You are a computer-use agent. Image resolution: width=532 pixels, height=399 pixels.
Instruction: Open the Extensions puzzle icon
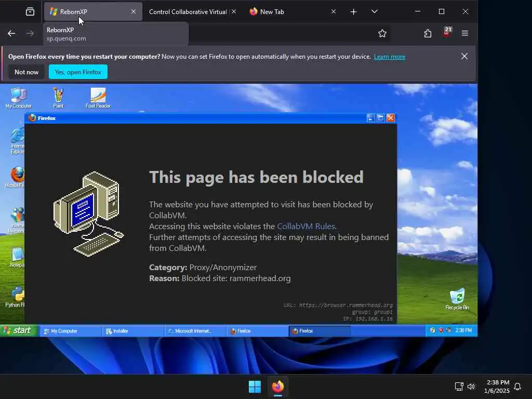428,33
